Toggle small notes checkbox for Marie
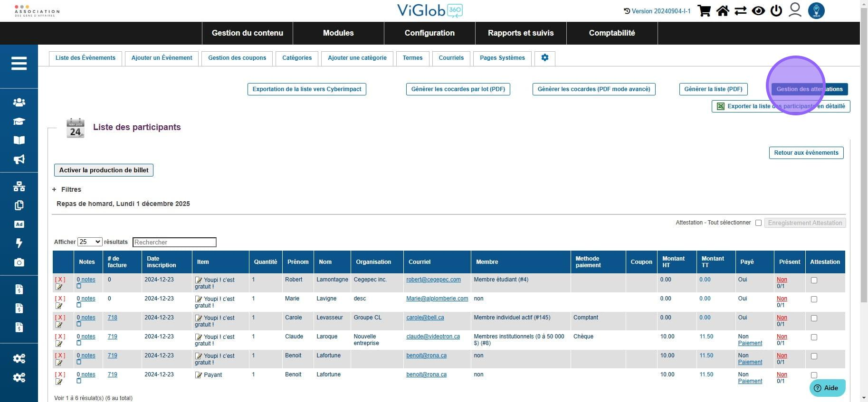Screen dimensions: 868x402 79,305
